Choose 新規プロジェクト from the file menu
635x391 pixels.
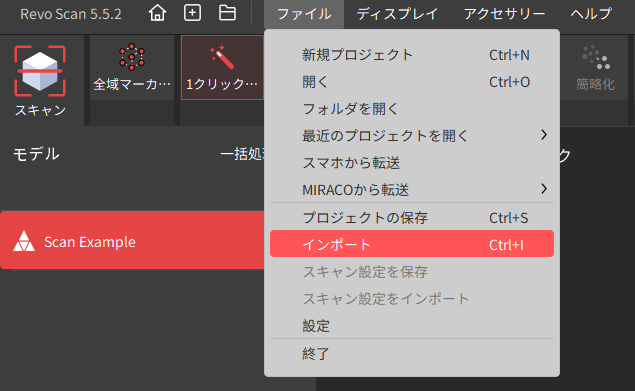(x=412, y=55)
